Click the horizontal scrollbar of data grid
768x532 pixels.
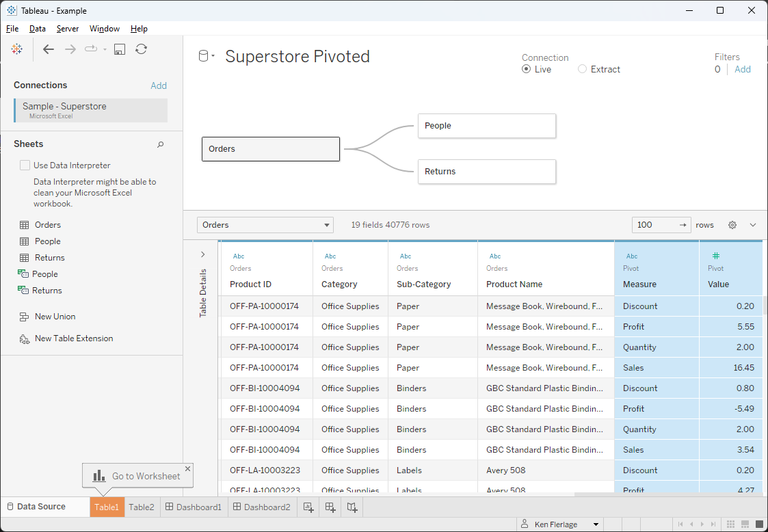pyautogui.click(x=667, y=494)
